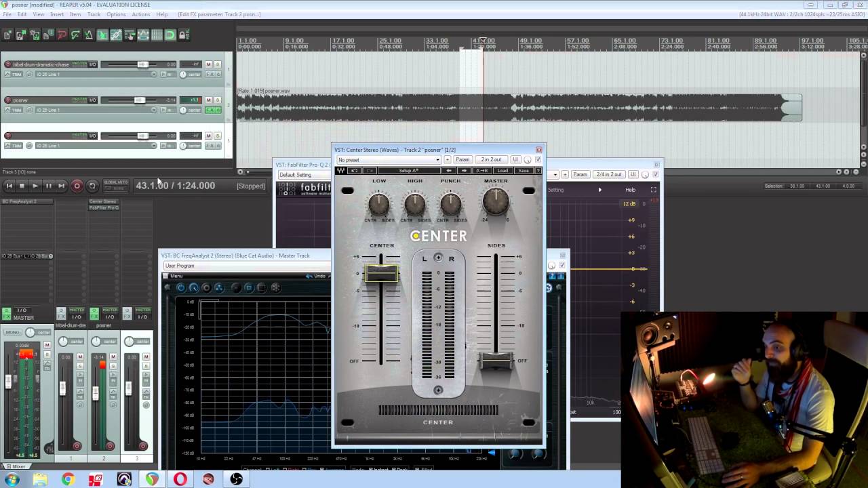Open Project Settings from the toolbar
868x488 pixels.
[x=48, y=35]
